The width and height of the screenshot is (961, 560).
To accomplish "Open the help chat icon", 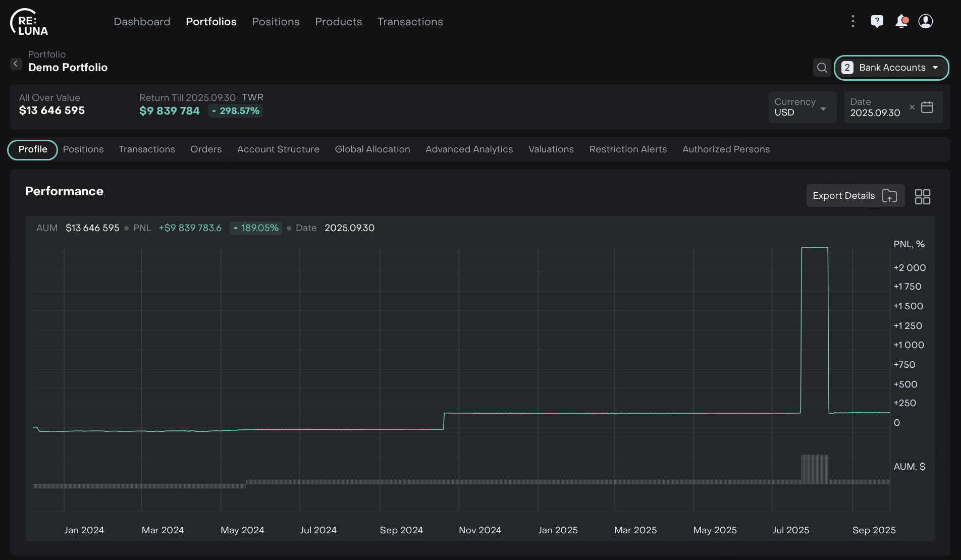I will click(877, 21).
